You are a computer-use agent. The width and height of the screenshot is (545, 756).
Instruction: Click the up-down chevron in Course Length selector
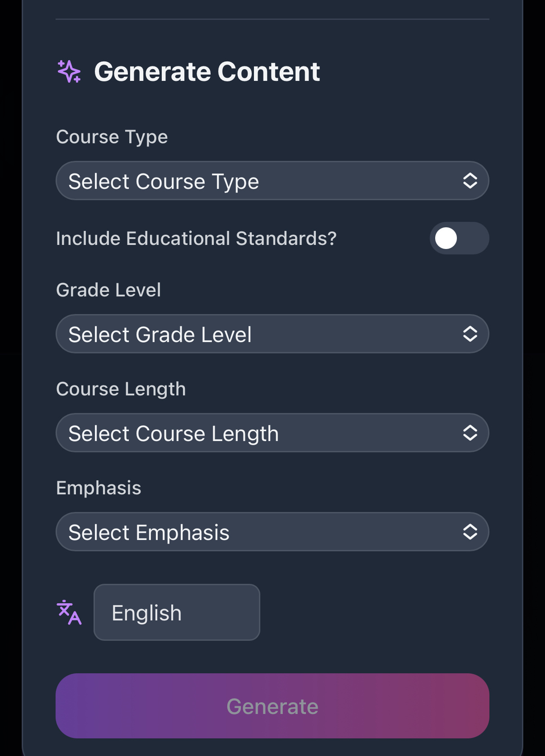[470, 433]
